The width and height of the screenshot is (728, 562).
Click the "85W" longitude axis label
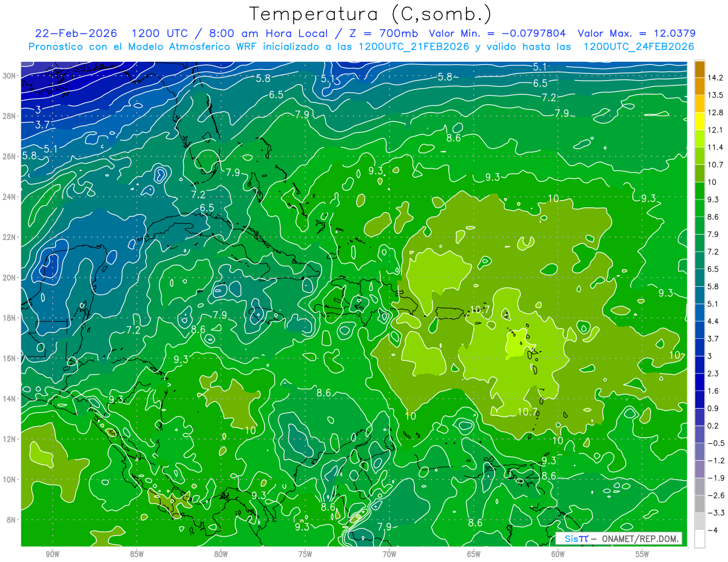click(136, 554)
